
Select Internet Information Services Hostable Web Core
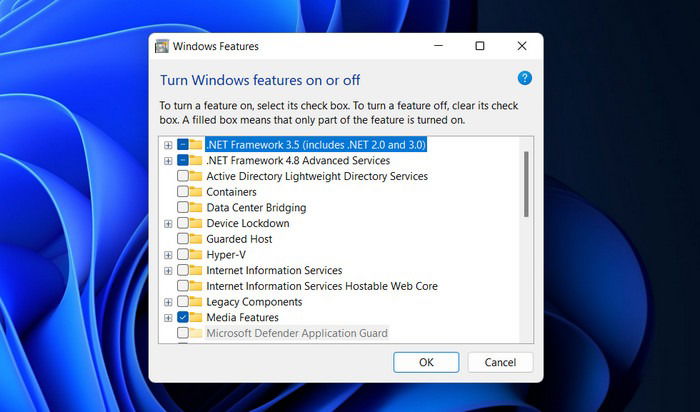click(x=322, y=286)
